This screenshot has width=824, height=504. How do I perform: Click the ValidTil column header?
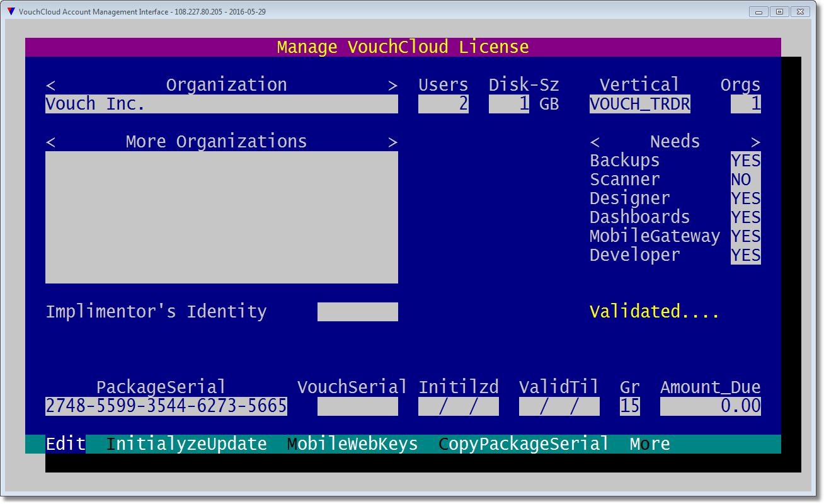pos(559,387)
